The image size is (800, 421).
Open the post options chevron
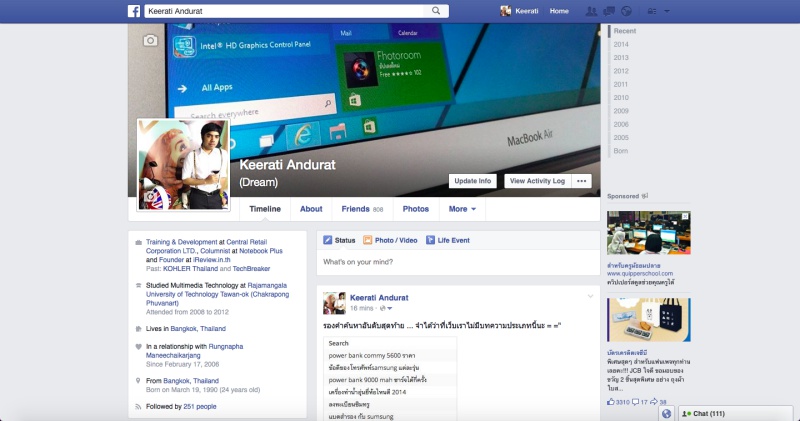click(590, 296)
